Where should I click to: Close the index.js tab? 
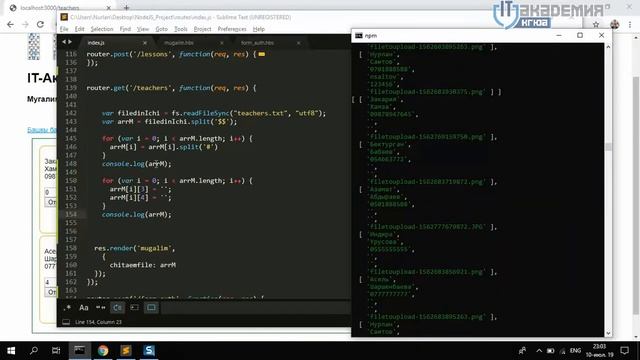click(145, 42)
